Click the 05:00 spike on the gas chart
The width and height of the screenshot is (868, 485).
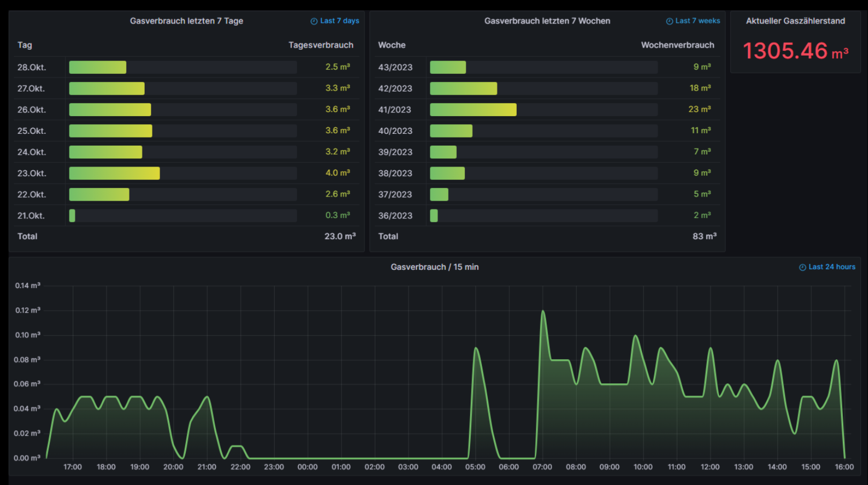476,348
